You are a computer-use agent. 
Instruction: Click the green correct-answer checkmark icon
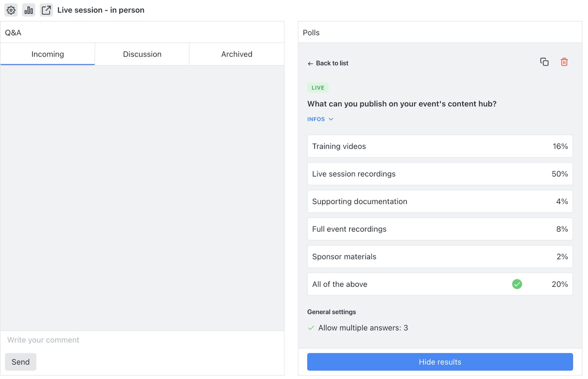[x=517, y=284]
